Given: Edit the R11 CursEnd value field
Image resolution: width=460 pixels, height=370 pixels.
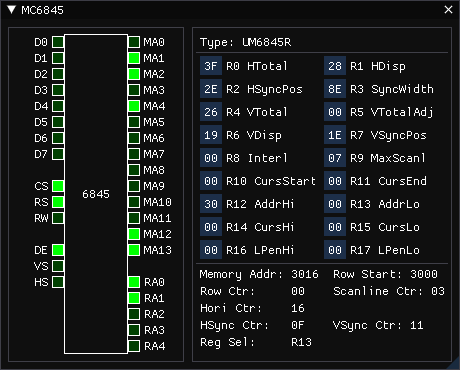Looking at the screenshot, I should coord(335,181).
